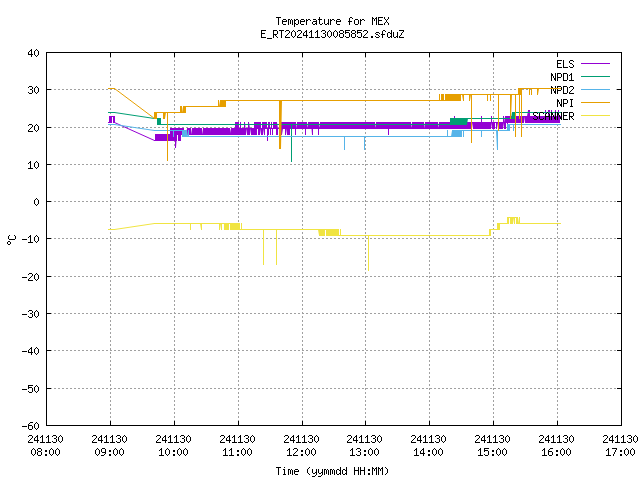
Task: Click the y-axis label -60
Action: [x=31, y=426]
